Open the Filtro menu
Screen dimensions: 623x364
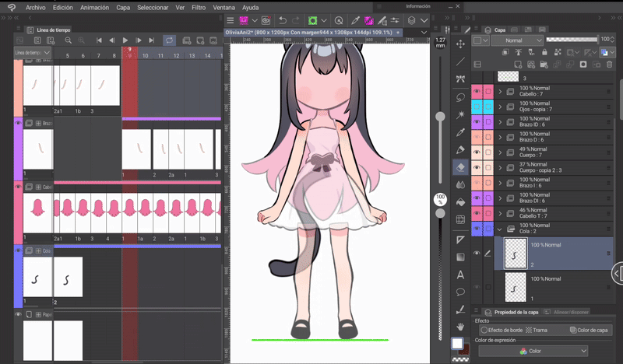point(199,7)
